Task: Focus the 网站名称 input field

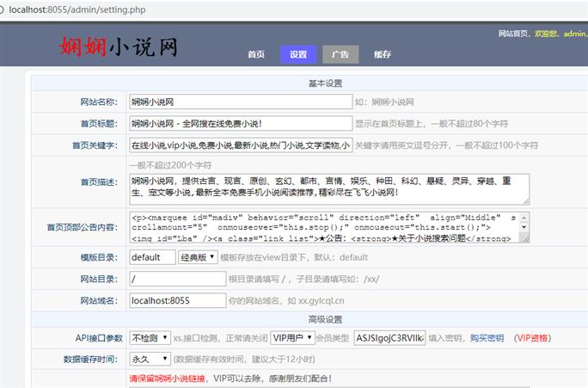Action: (241, 102)
